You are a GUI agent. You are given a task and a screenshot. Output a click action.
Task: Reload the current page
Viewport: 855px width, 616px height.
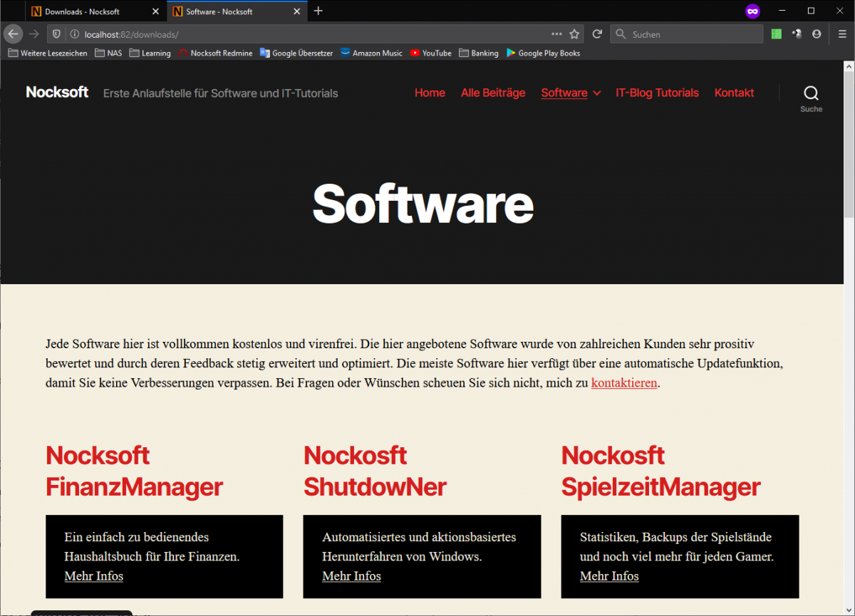[x=597, y=33]
